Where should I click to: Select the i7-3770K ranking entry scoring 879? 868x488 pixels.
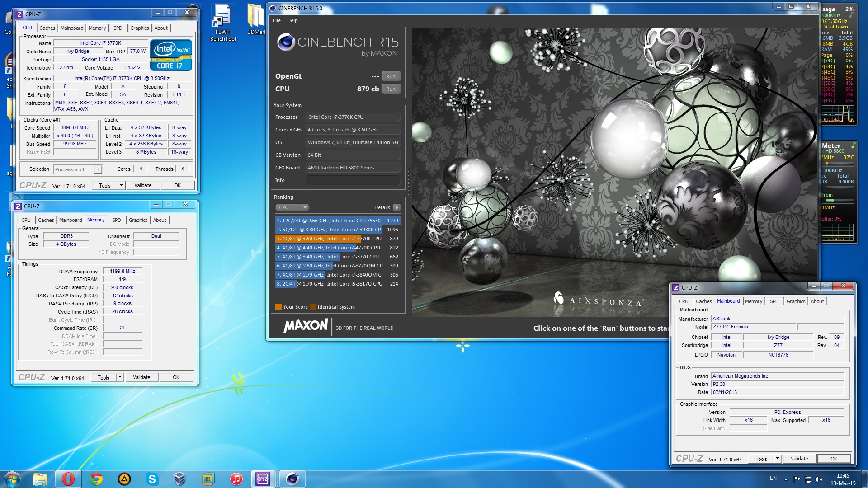click(x=338, y=239)
